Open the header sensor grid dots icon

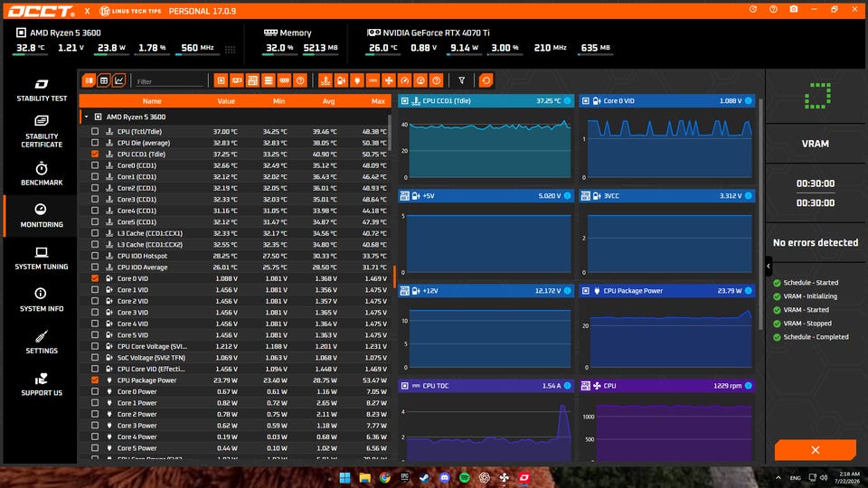coord(231,49)
